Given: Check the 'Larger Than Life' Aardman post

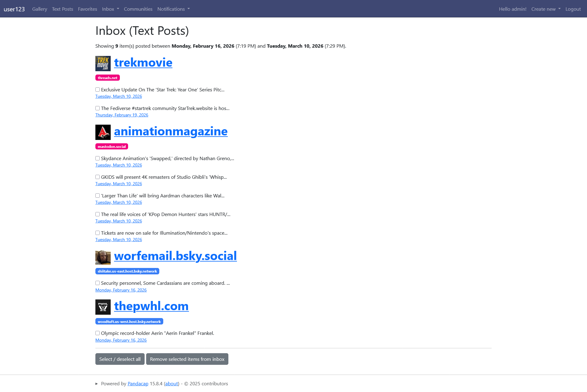Looking at the screenshot, I should pyautogui.click(x=98, y=196).
